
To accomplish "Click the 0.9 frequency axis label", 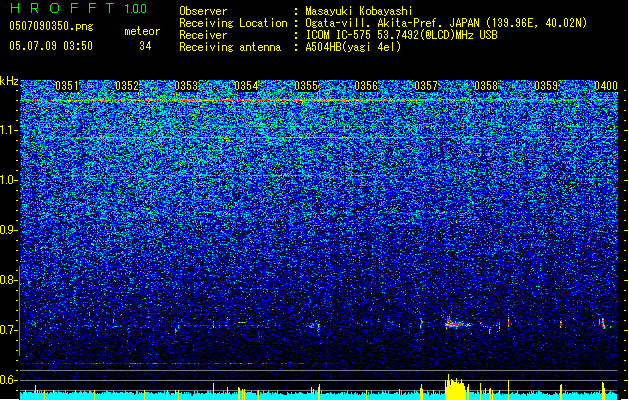I will coord(8,230).
